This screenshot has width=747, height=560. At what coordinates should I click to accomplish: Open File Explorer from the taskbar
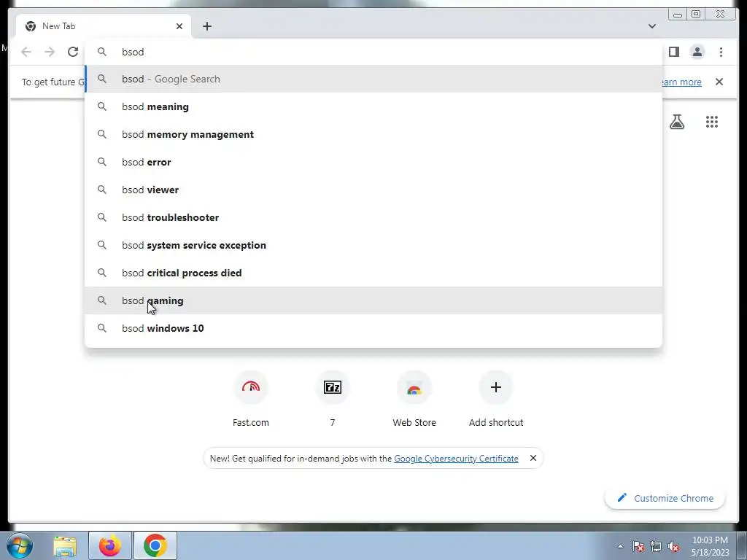65,545
